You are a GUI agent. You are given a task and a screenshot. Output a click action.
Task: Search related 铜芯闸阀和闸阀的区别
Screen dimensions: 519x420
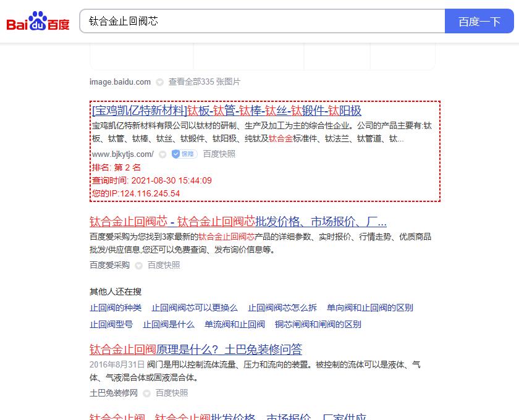click(x=318, y=324)
